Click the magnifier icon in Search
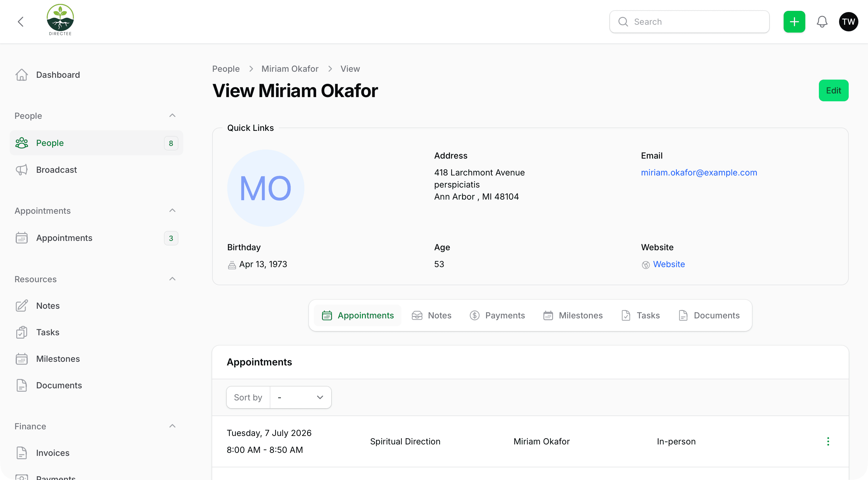Image resolution: width=868 pixels, height=480 pixels. 623,22
